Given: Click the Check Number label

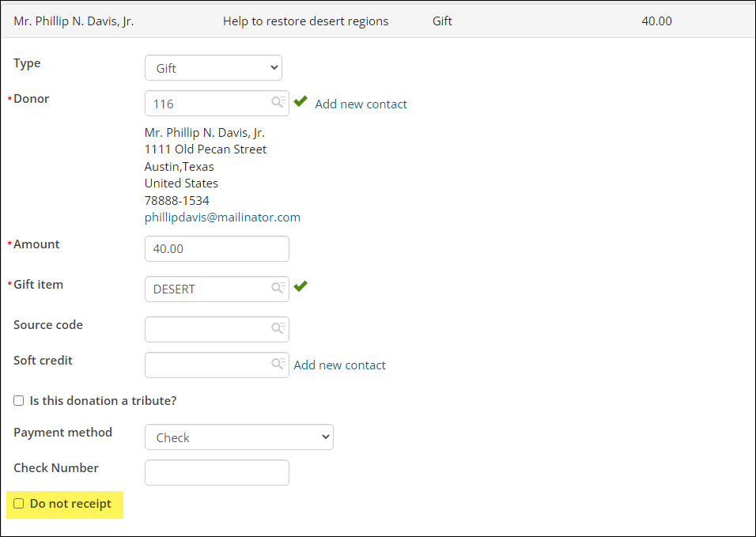Looking at the screenshot, I should pyautogui.click(x=56, y=468).
